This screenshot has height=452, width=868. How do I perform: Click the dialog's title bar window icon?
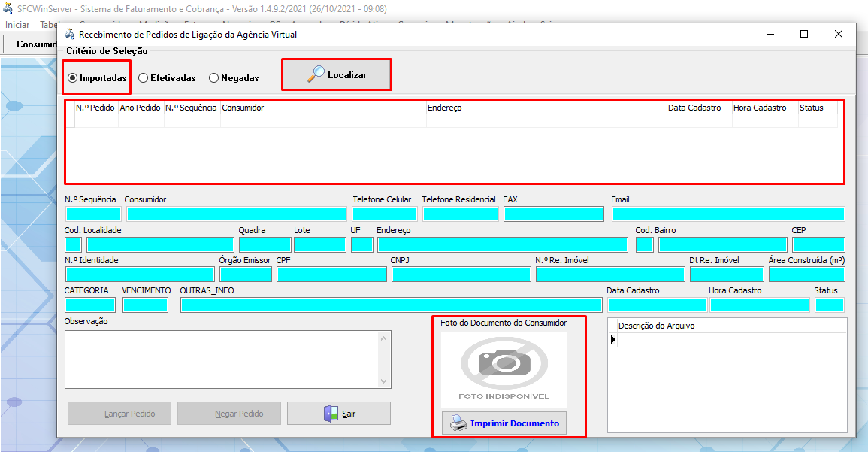70,34
